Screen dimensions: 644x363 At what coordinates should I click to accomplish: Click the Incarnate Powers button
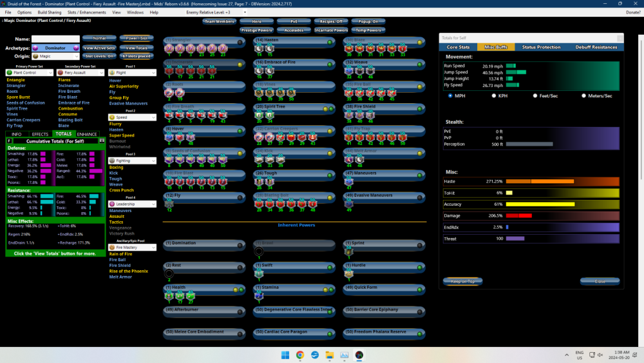click(331, 30)
